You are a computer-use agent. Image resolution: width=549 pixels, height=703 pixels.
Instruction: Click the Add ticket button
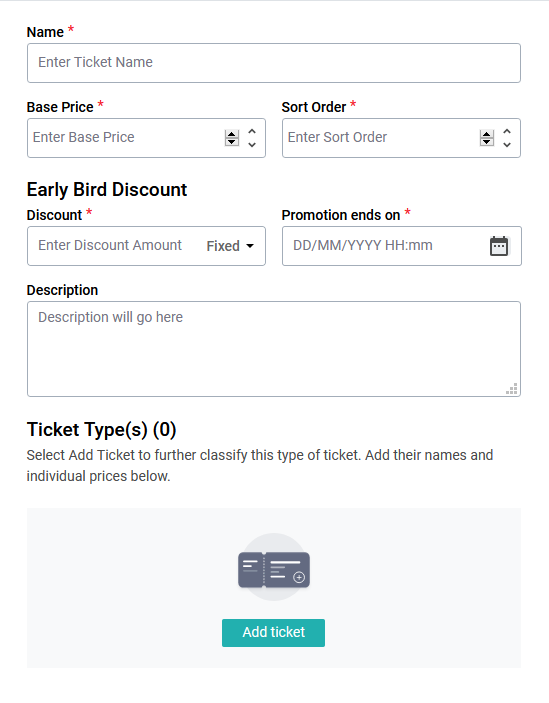click(x=273, y=633)
